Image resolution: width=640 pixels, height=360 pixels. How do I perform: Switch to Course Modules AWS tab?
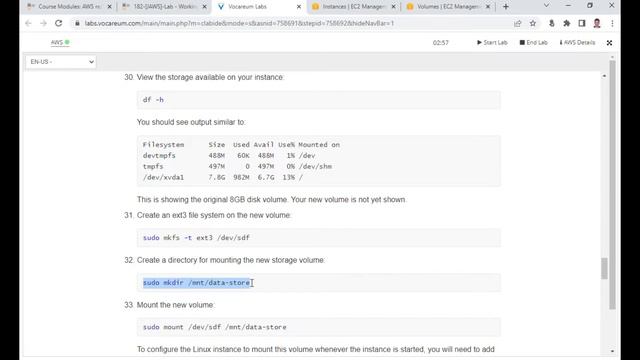coord(69,7)
